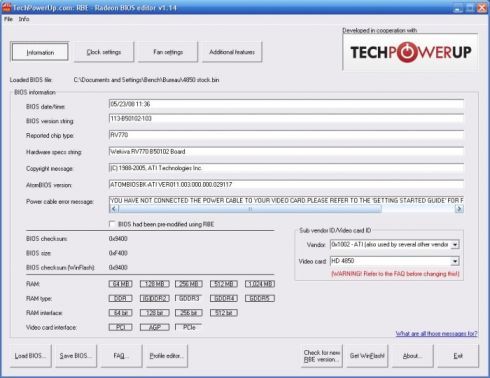Open the Profile editor button
The height and width of the screenshot is (378, 490).
point(167,356)
